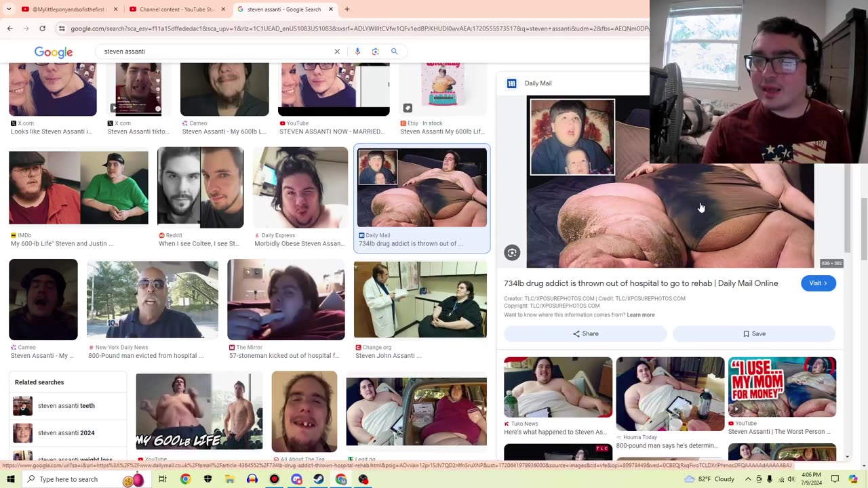The image size is (868, 488).
Task: Select All About The Tea image result
Action: click(x=304, y=411)
